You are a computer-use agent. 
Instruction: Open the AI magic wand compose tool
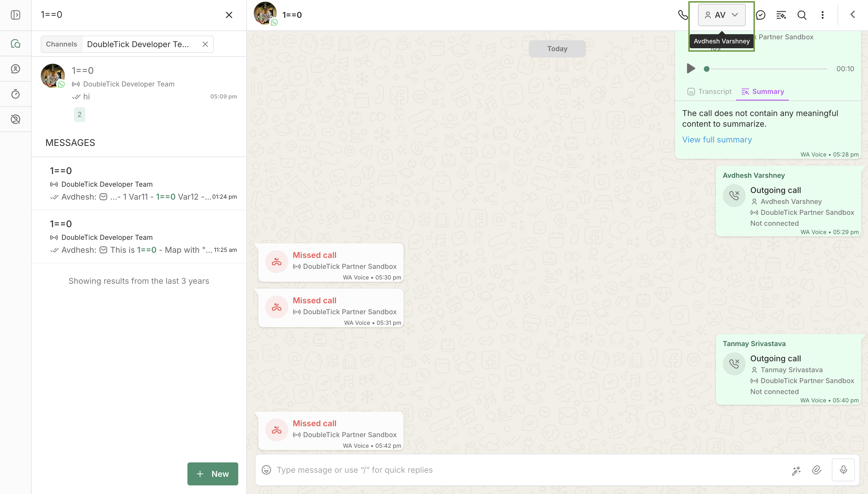click(x=796, y=470)
